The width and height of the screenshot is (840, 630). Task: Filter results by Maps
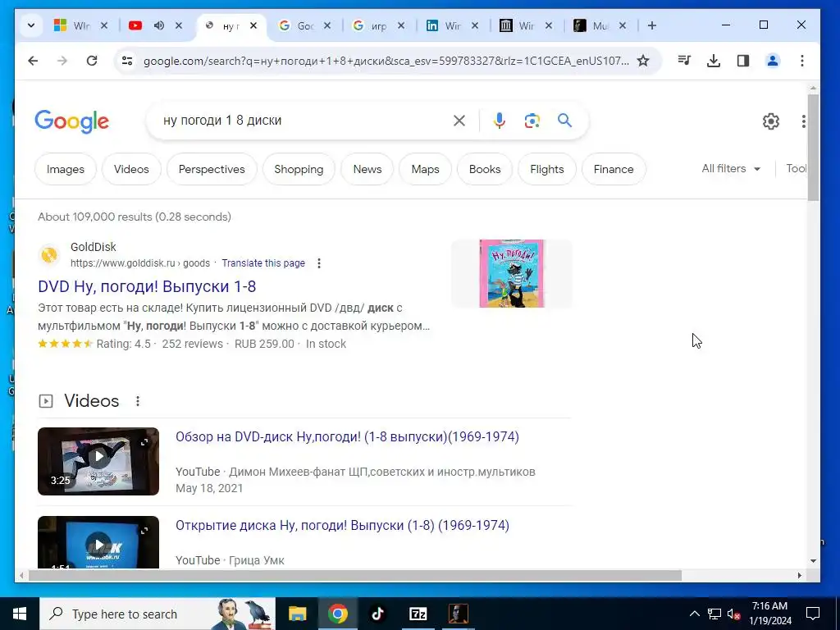[x=426, y=169]
